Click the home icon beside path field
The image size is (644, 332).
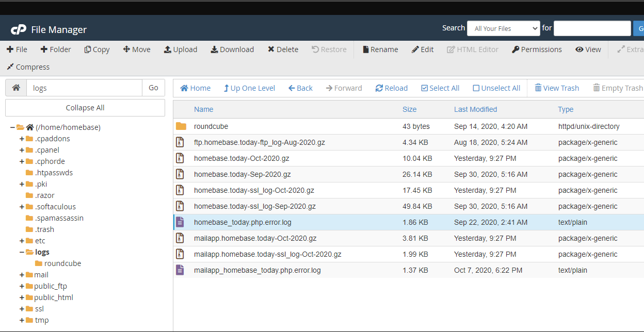[x=16, y=88]
